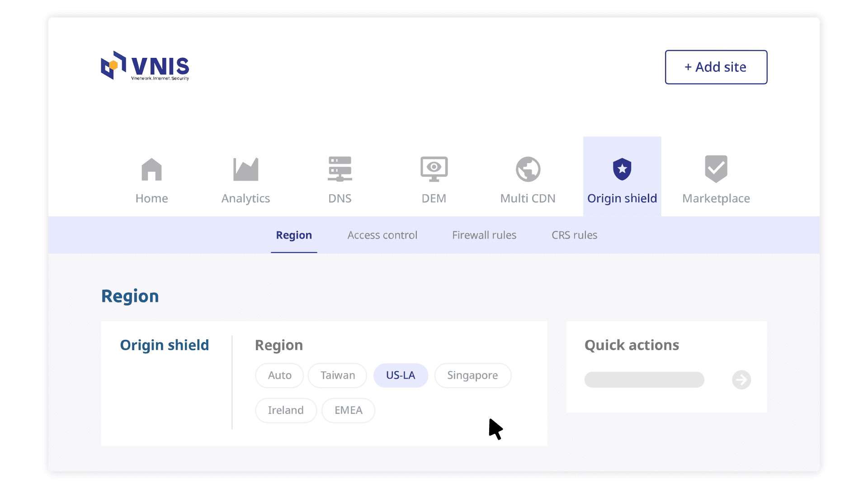Image resolution: width=868 pixels, height=488 pixels.
Task: Switch to the CRS rules tab
Action: point(574,235)
